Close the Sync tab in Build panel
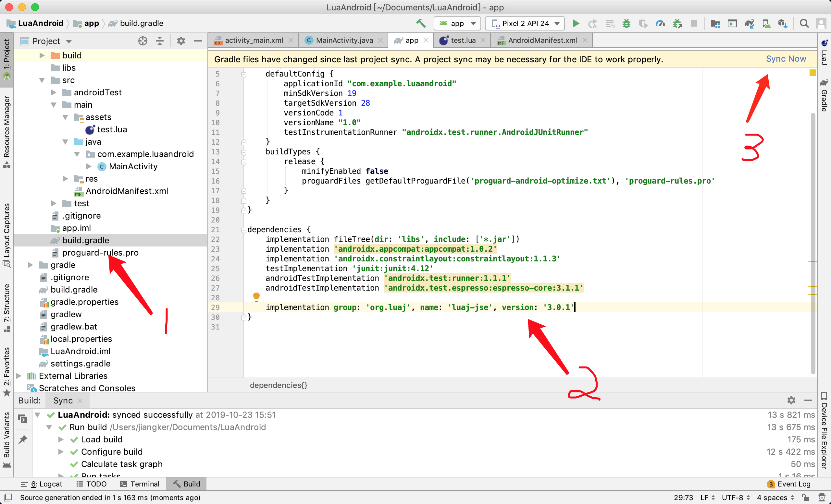831x504 pixels. click(80, 401)
